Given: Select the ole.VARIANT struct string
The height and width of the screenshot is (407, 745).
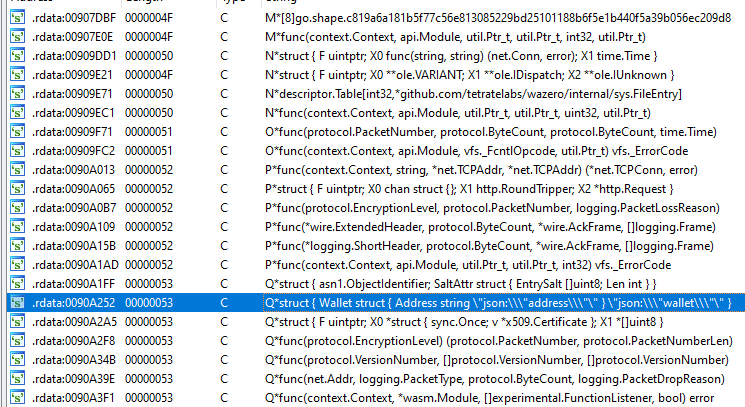Looking at the screenshot, I should pos(470,75).
